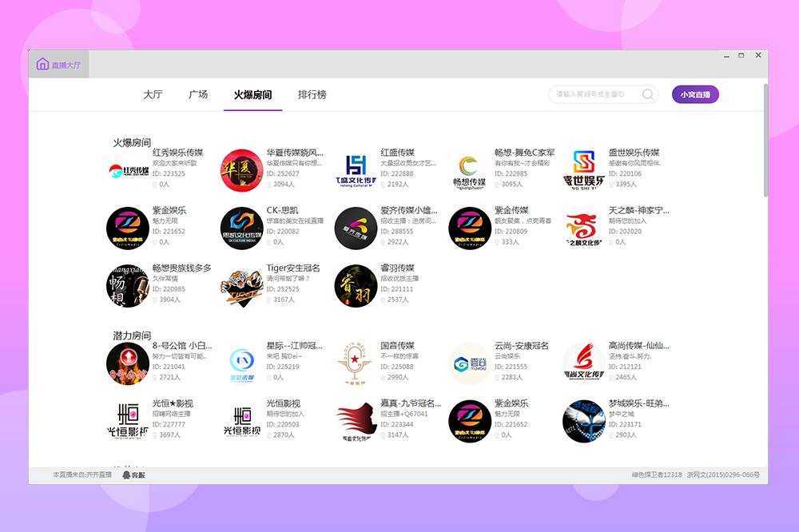Click the 紫金传媒 room title
This screenshot has height=532, width=799.
pyautogui.click(x=511, y=210)
